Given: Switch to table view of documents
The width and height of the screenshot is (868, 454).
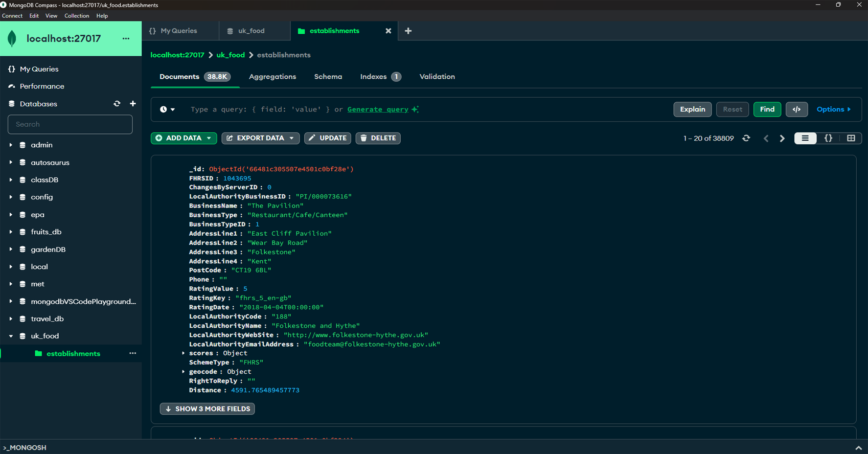Looking at the screenshot, I should (x=851, y=138).
